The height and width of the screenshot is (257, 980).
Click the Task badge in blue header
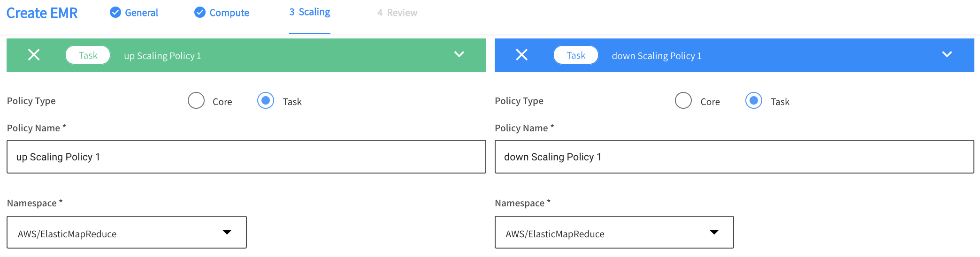point(576,55)
